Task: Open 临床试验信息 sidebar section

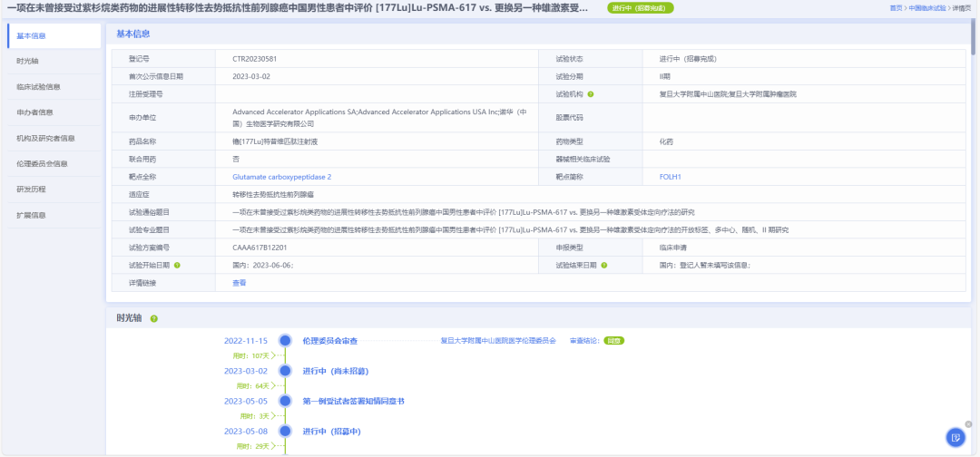Action: point(38,87)
